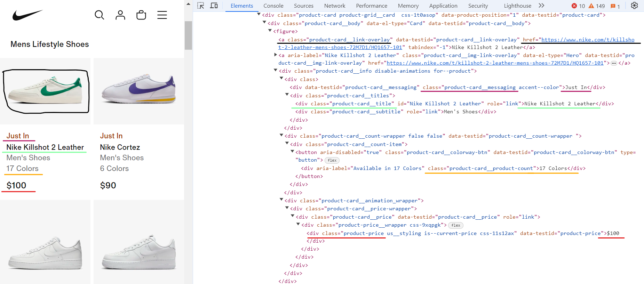Collapse the product-card__body div node

[264, 23]
